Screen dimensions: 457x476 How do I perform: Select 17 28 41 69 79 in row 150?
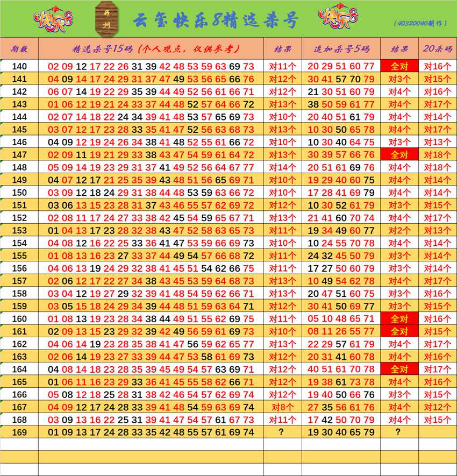341,193
